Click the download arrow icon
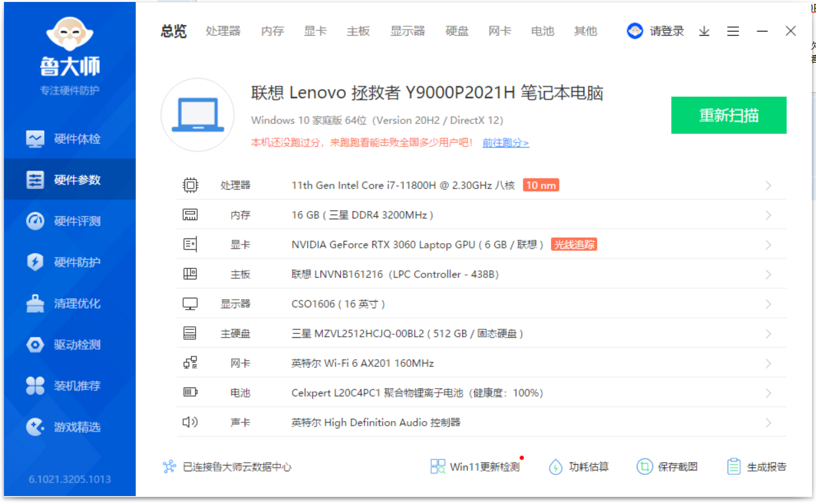The width and height of the screenshot is (816, 504). (x=705, y=31)
